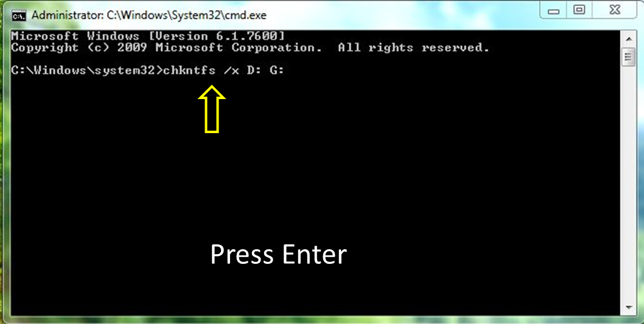644x324 pixels.
Task: Click the D: drive argument
Action: [254, 70]
